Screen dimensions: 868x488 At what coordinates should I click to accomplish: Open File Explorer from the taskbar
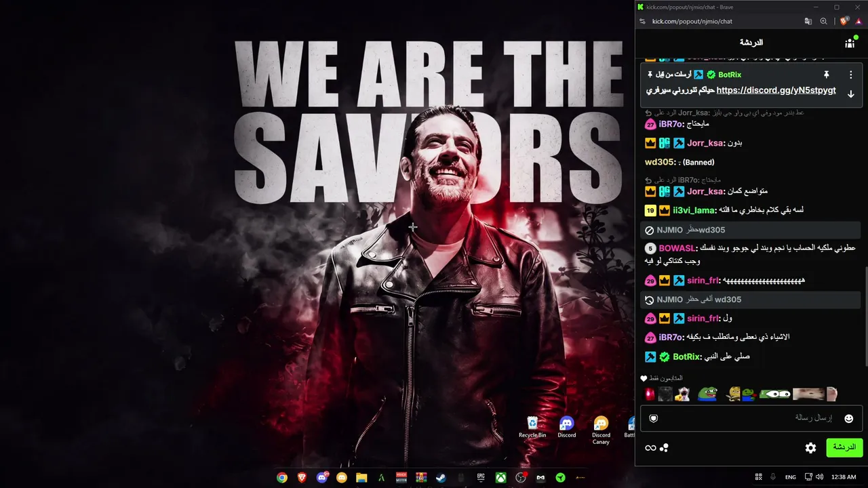(x=361, y=477)
